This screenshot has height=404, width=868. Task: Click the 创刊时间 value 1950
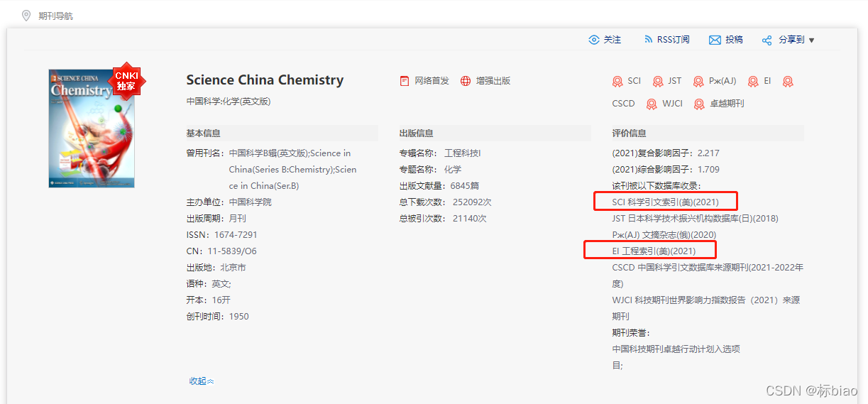[x=238, y=317]
